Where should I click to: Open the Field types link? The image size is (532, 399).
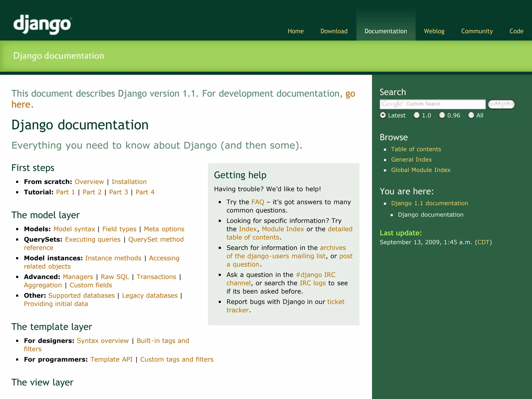click(x=119, y=229)
